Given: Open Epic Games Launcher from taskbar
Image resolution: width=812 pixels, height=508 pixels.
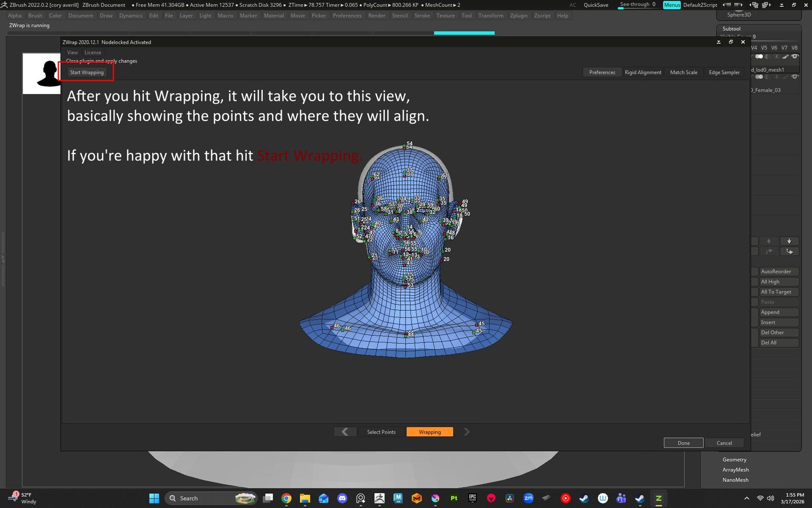Looking at the screenshot, I should point(472,498).
